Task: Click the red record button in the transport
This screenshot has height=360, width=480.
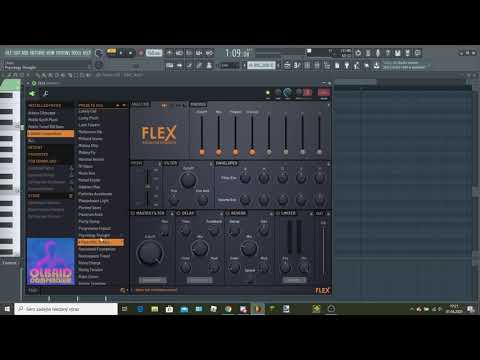Action: (141, 53)
